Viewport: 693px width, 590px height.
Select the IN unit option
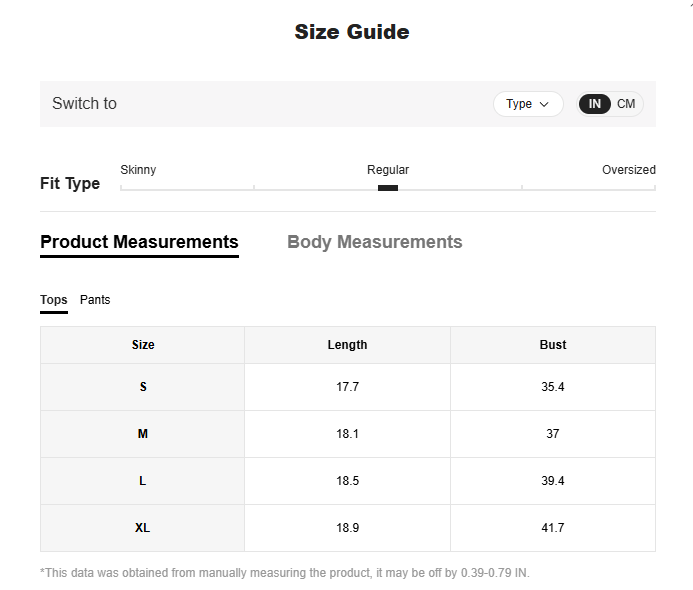click(x=594, y=104)
